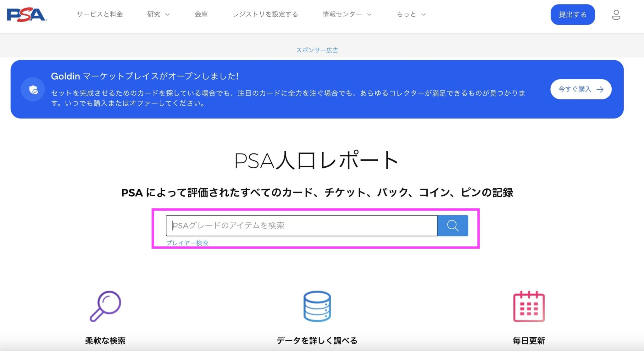Select サービスと料金 in the navigation bar
644x351 pixels.
[100, 14]
